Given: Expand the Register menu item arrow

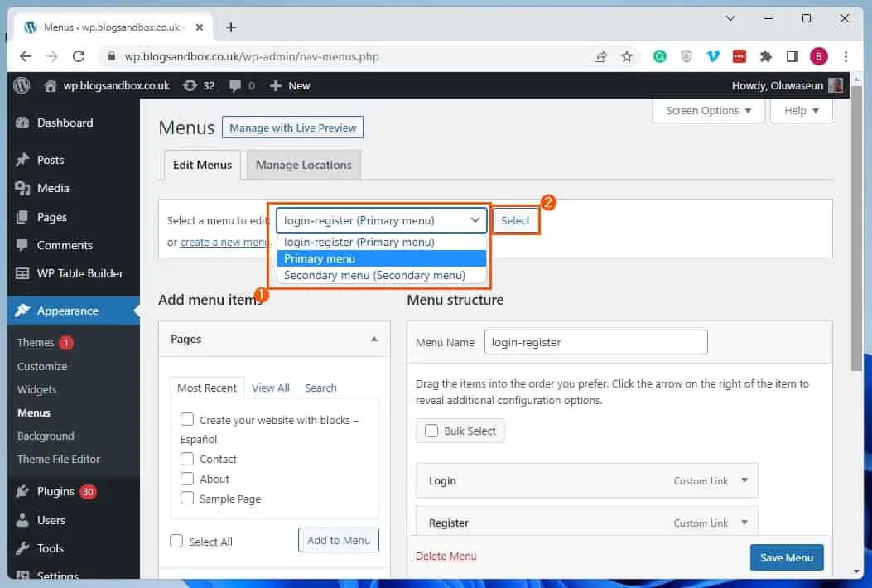Looking at the screenshot, I should coord(744,523).
